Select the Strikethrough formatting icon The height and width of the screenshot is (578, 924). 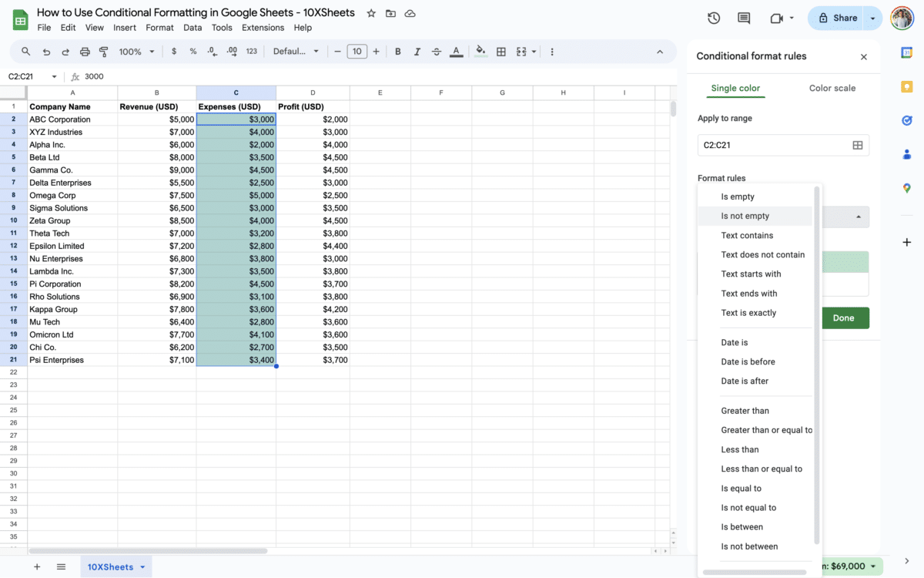tap(436, 52)
